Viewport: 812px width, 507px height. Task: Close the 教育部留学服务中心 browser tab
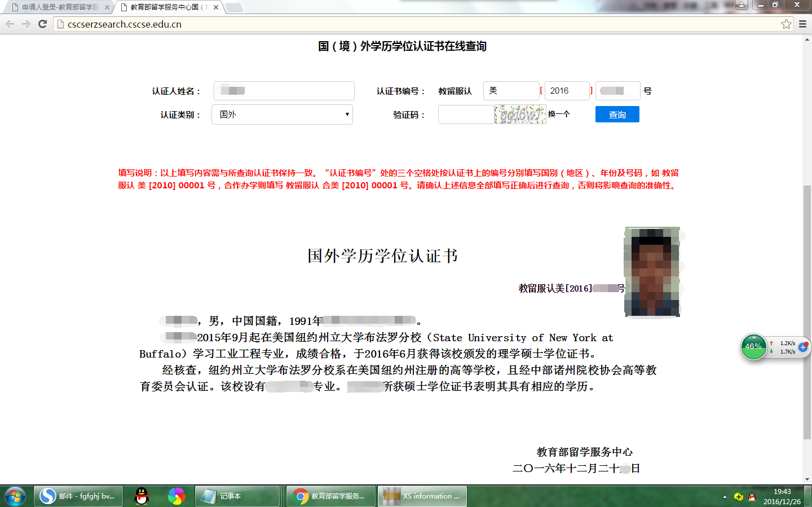click(216, 7)
